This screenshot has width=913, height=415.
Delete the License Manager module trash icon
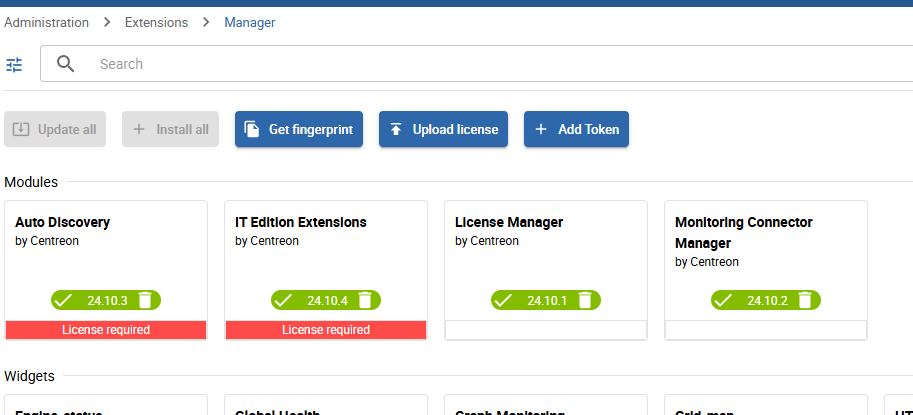tap(585, 300)
